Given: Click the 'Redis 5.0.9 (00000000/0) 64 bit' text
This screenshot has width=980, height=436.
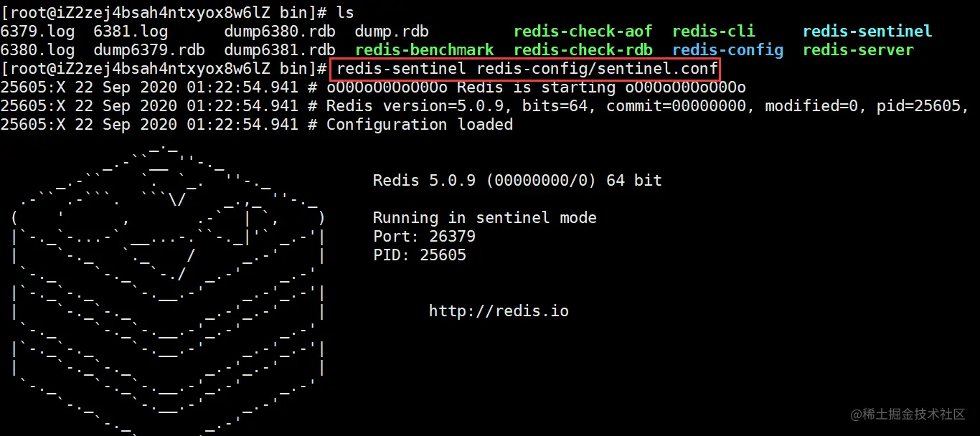Looking at the screenshot, I should 517,181.
